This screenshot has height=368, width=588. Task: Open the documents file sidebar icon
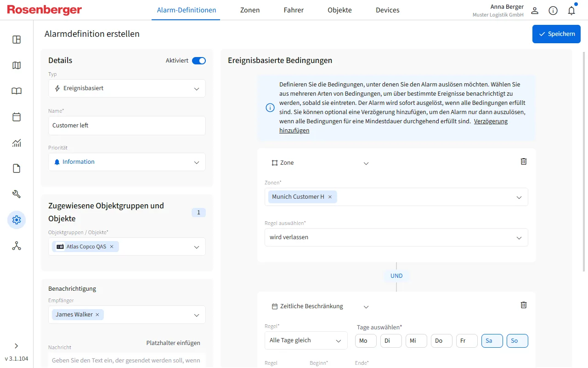pyautogui.click(x=17, y=168)
